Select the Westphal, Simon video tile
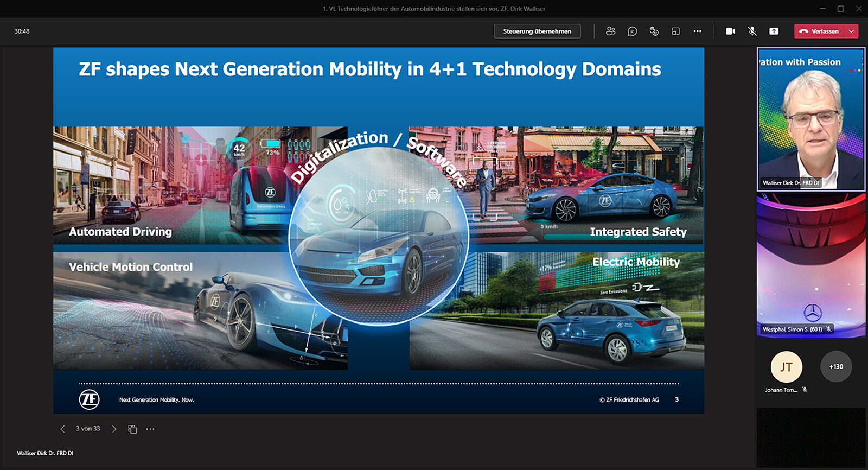Viewport: 868px width, 470px height. coord(810,266)
